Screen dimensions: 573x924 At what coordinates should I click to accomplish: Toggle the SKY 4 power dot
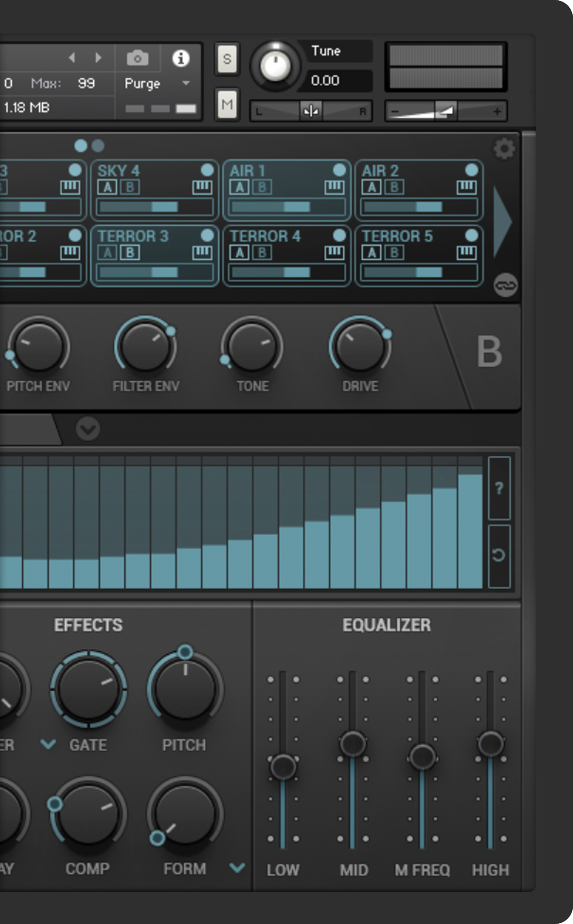pos(207,170)
